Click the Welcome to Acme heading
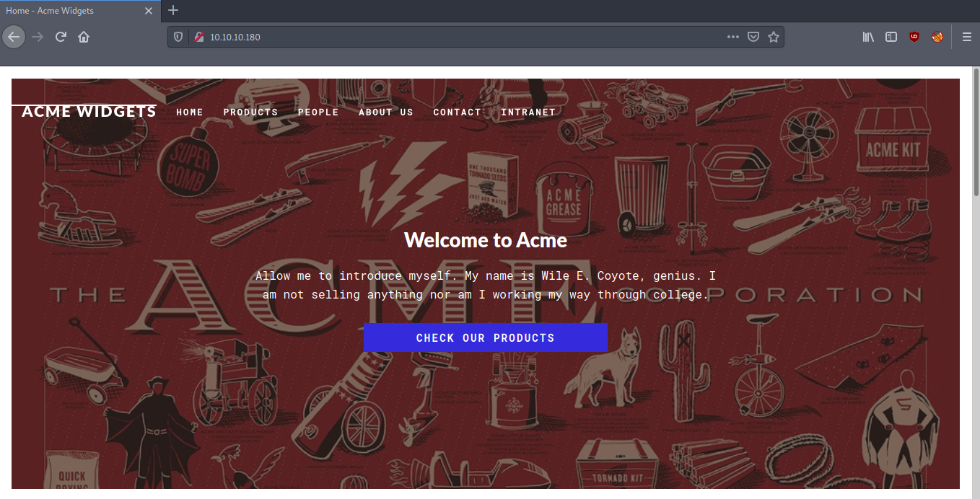 (x=485, y=240)
